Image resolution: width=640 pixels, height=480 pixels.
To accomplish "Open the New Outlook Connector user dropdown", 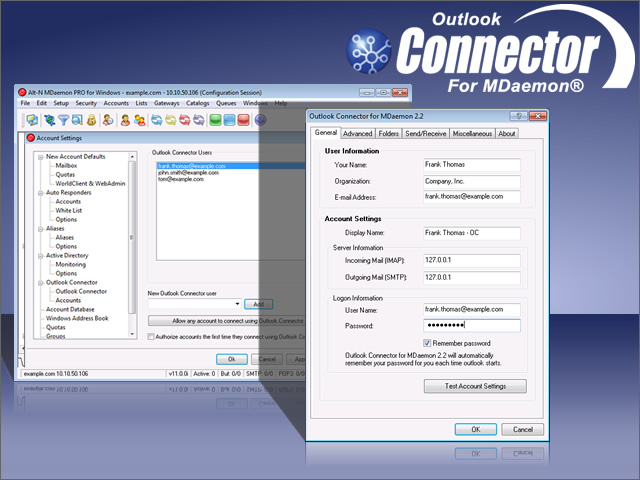I will (x=236, y=304).
